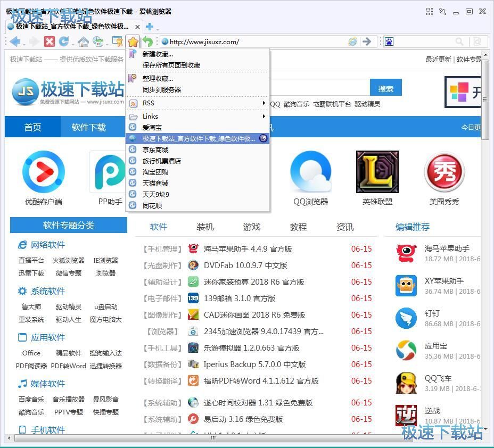Open 整理收藏... menu entry
Viewport: 494px width, 448px height.
pyautogui.click(x=197, y=78)
